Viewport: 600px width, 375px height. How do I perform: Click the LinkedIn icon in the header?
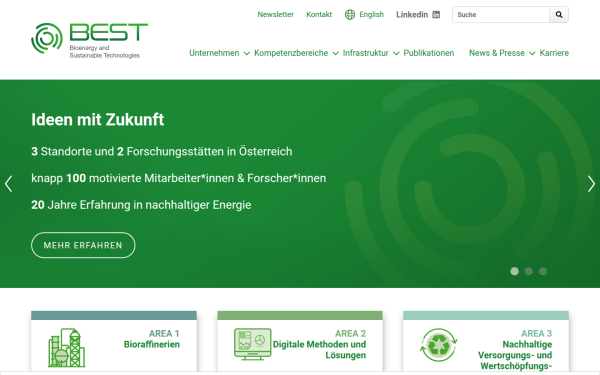436,15
